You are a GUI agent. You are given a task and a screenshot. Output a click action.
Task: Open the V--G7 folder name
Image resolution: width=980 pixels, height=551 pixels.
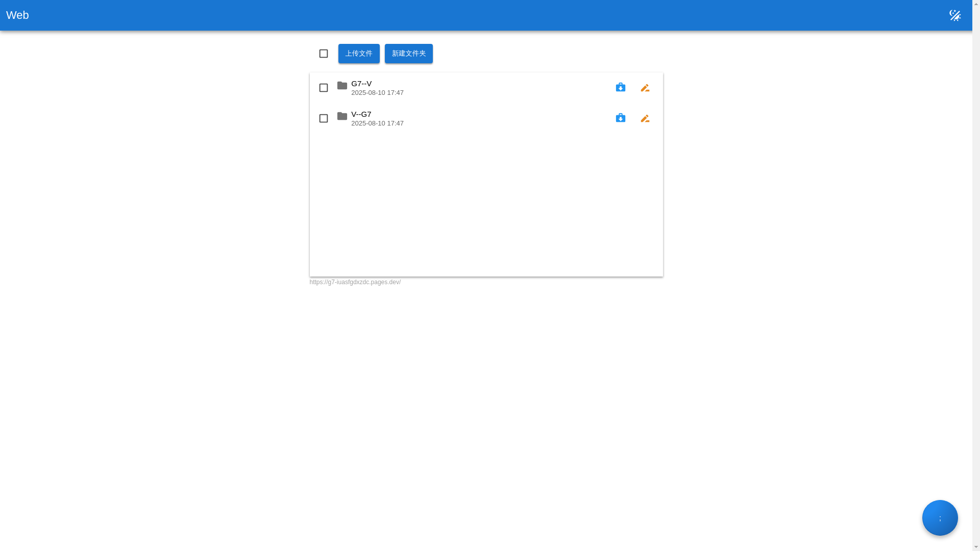[x=361, y=114]
